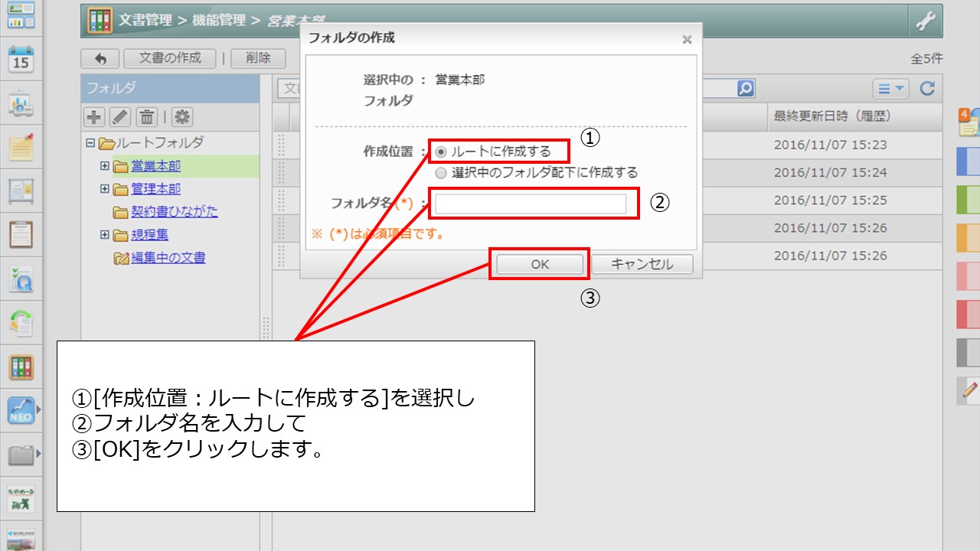980x551 pixels.
Task: Click the refresh list icon
Action: tap(927, 89)
